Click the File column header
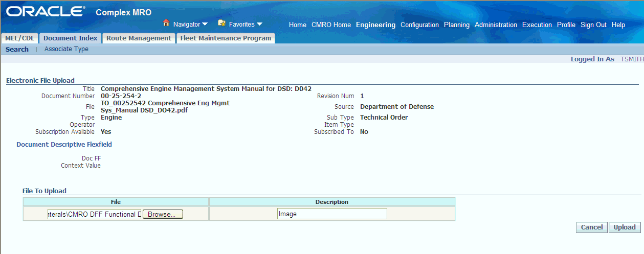644x254 pixels. tap(116, 202)
